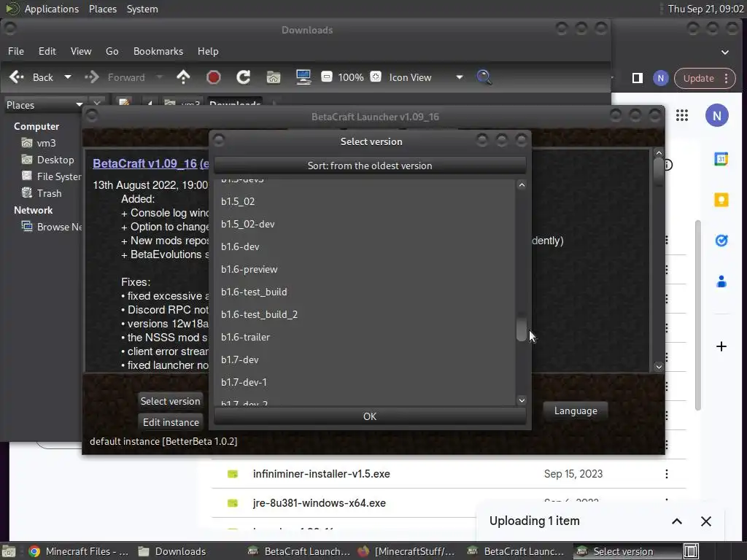Image resolution: width=747 pixels, height=560 pixels.
Task: Select version b1.6-test_build in the list
Action: pos(365,292)
